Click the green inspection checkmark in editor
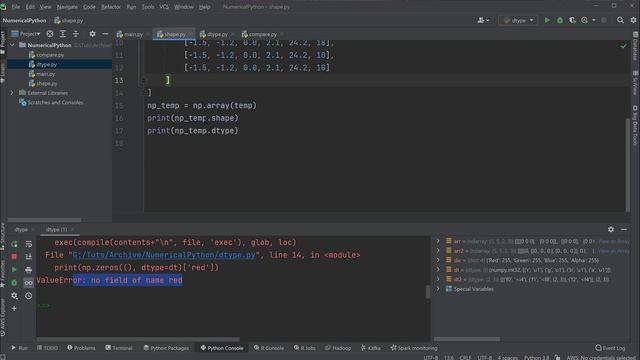 (623, 46)
